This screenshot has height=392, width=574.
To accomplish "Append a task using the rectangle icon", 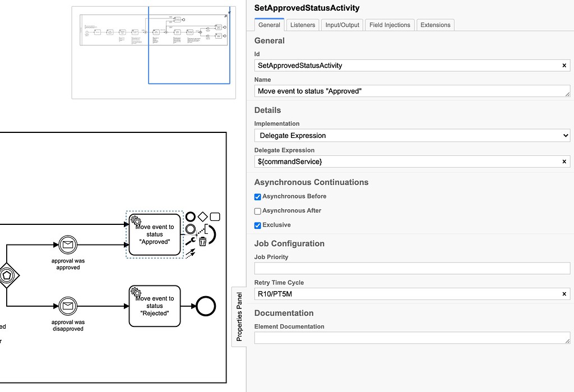I will tap(215, 216).
